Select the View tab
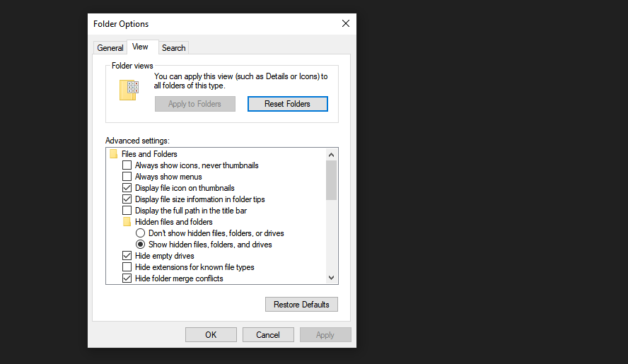Image resolution: width=628 pixels, height=364 pixels. [x=143, y=47]
